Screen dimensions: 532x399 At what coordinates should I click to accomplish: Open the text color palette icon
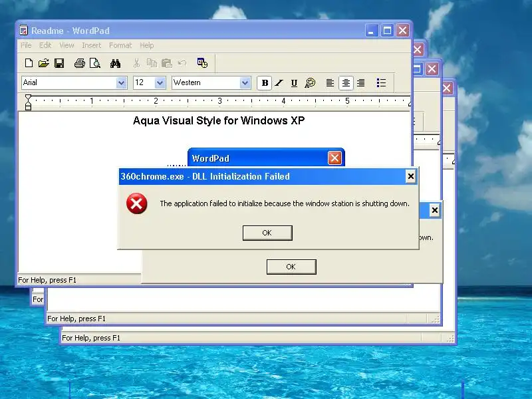coord(310,82)
